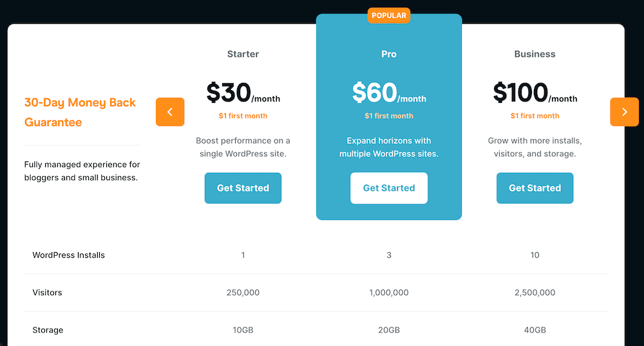Click the 30-Day Money Back Guarantee heading
The image size is (644, 346).
point(80,112)
